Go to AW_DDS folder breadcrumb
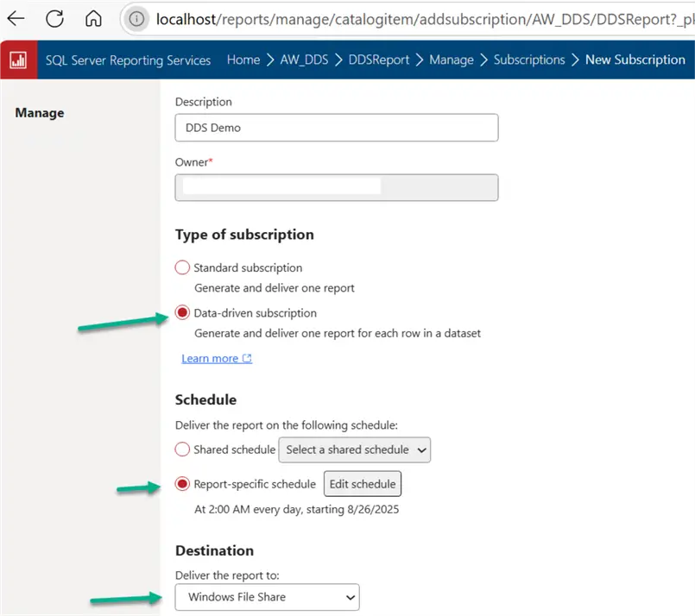 click(x=304, y=60)
